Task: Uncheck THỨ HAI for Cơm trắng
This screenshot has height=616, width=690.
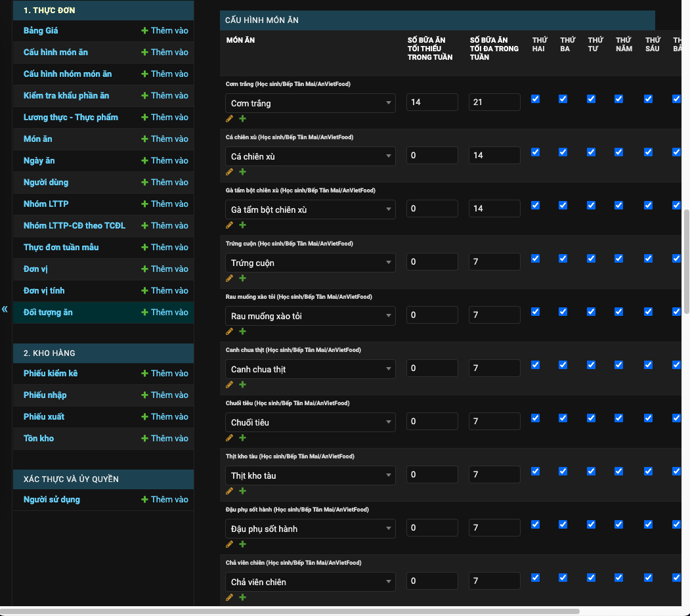Action: click(x=535, y=99)
